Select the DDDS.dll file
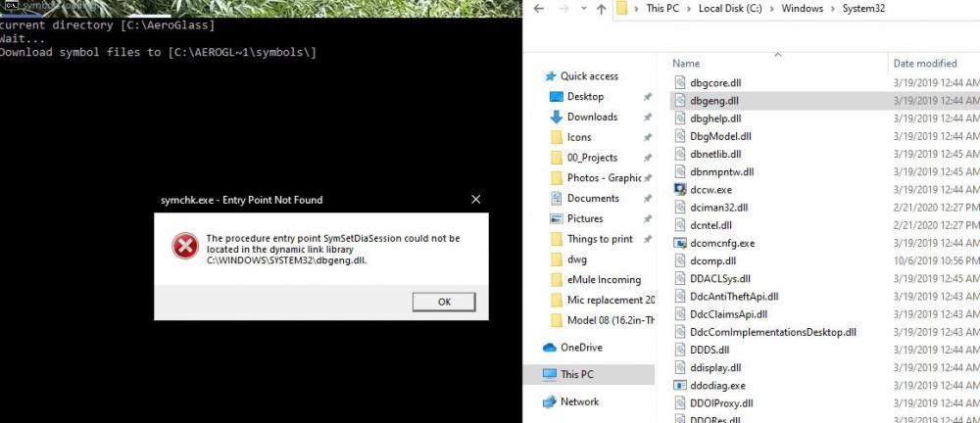This screenshot has width=980, height=423. (710, 350)
